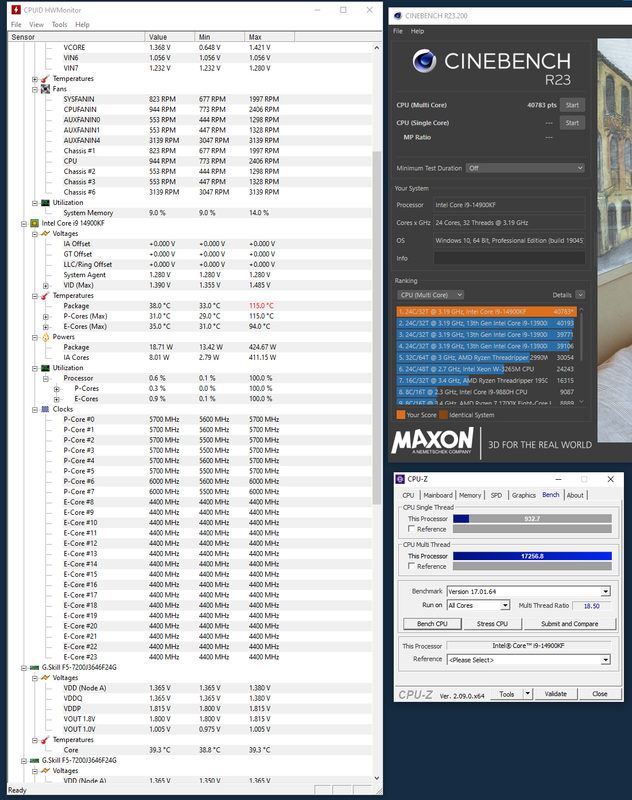Collapse the Intel Core i9 14900KF node
This screenshot has height=800, width=632.
(x=24, y=223)
